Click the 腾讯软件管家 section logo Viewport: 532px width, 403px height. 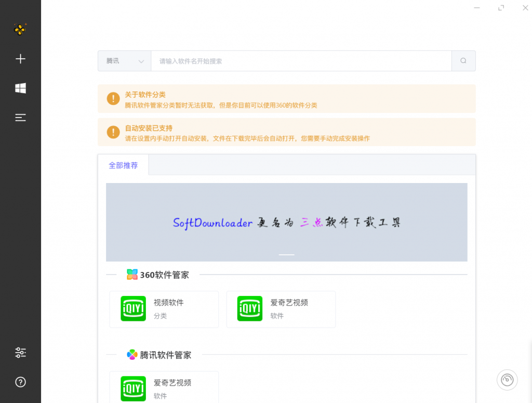(131, 355)
